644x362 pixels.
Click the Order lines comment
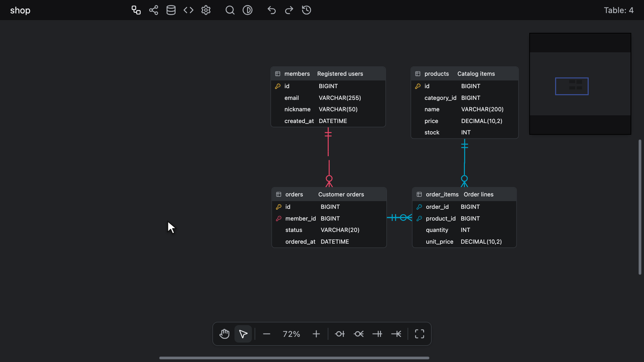tap(479, 194)
